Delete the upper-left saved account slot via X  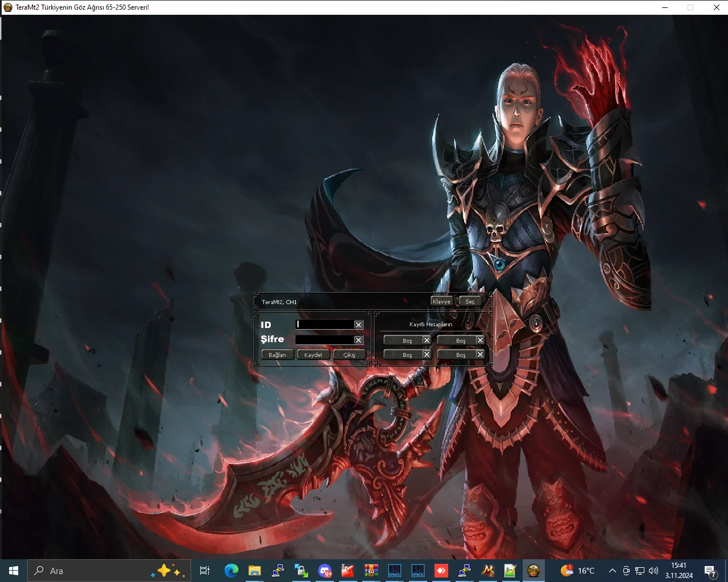[427, 340]
